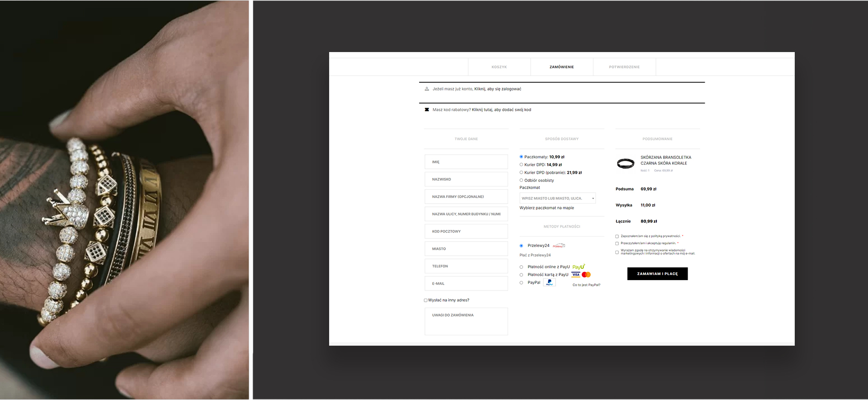Open the Paczkomat city search dropdown

[557, 198]
